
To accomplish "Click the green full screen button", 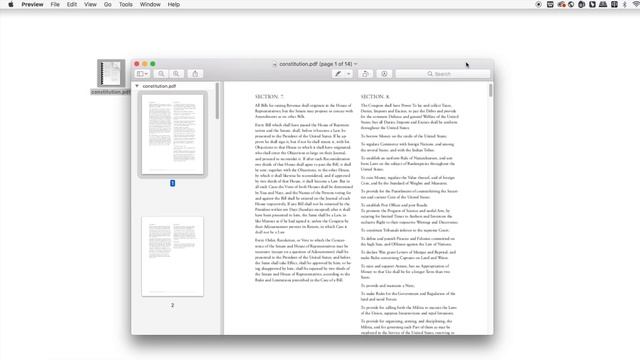I will point(153,64).
